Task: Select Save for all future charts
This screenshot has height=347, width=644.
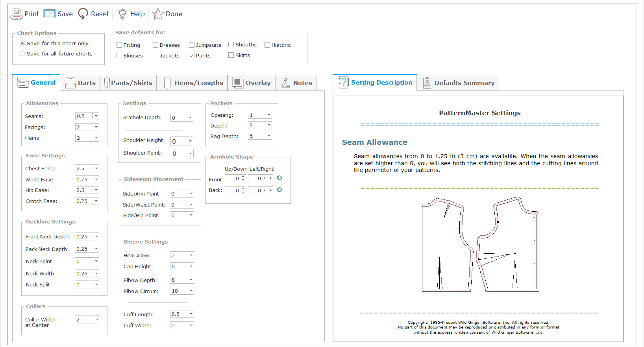Action: [22, 54]
